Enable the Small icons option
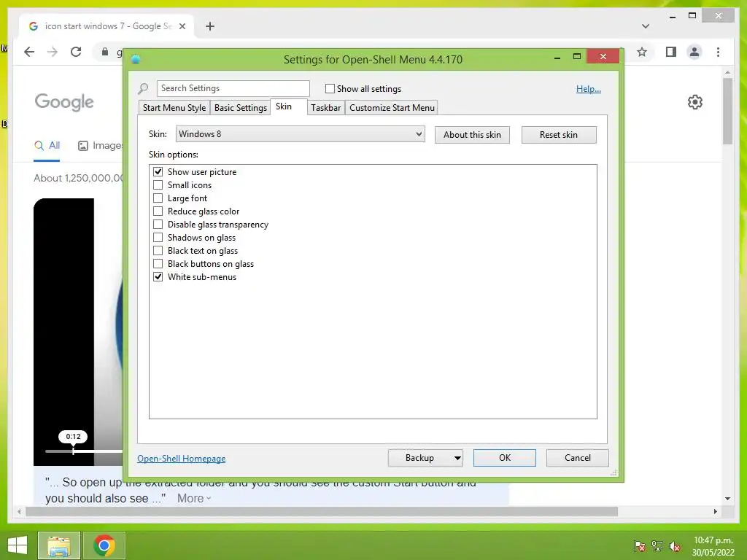 point(158,184)
